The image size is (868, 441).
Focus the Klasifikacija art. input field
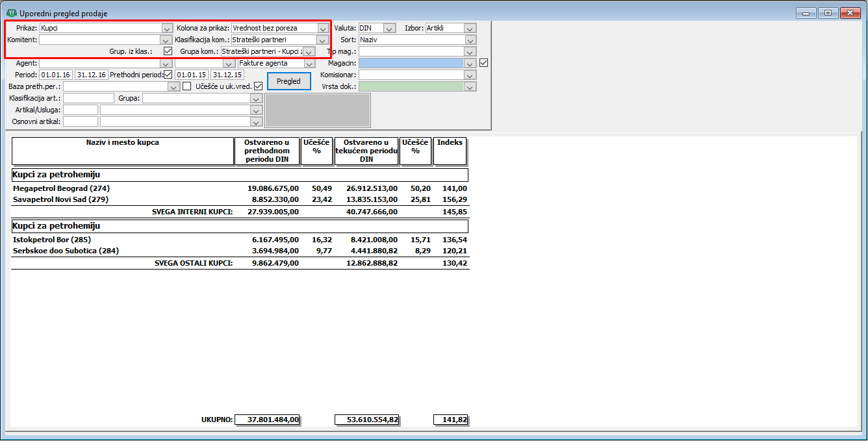pyautogui.click(x=88, y=98)
